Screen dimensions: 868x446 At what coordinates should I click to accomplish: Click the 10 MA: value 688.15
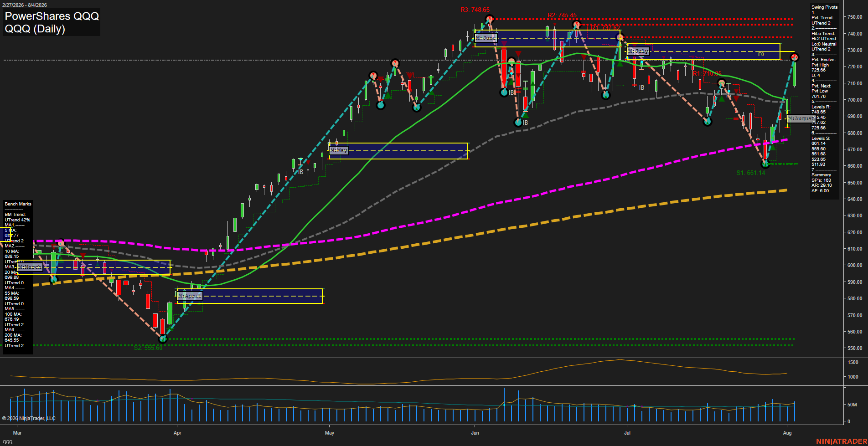12,256
